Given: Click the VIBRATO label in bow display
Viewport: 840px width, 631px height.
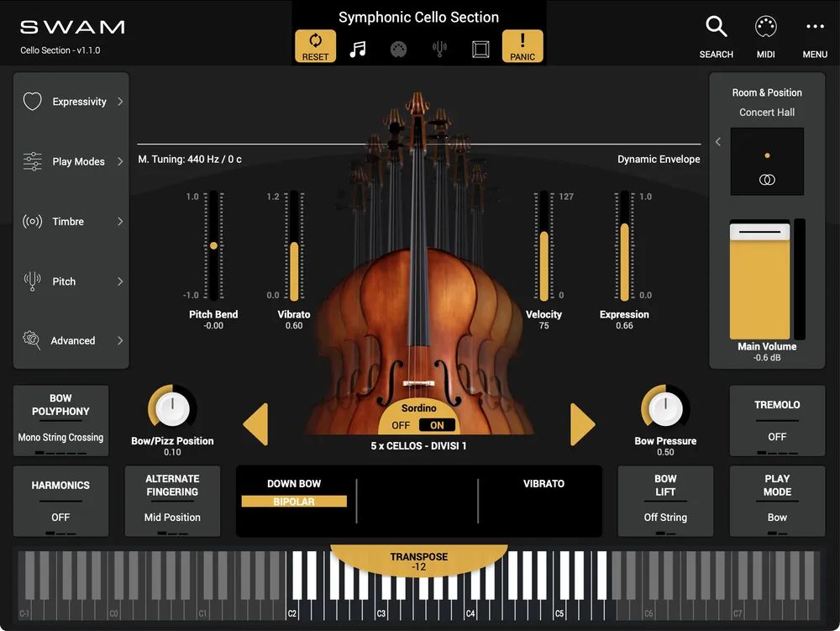Looking at the screenshot, I should coord(543,483).
